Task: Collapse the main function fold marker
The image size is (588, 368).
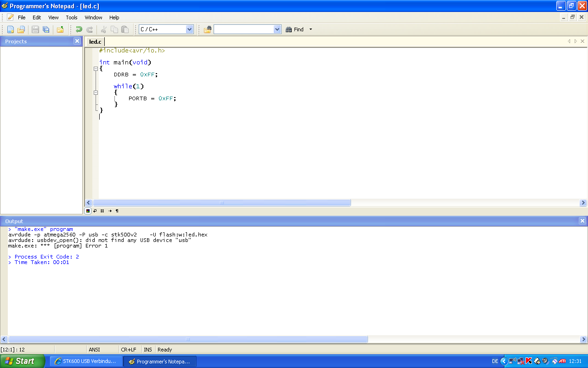Action: 96,69
